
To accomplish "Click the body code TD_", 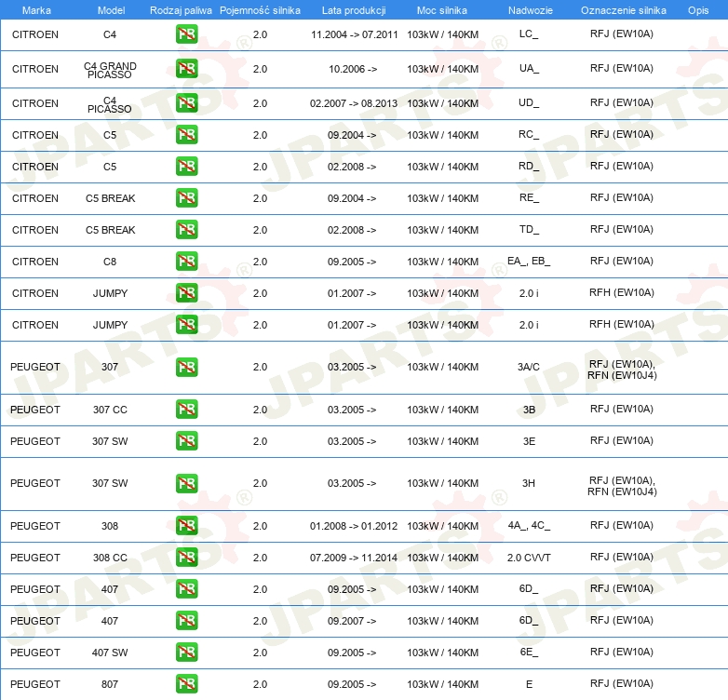I will pos(529,229).
